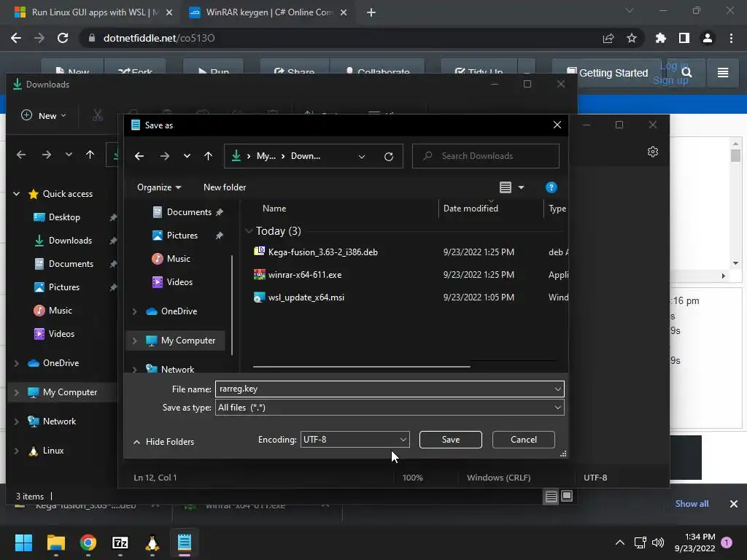Select Kega-fusion_3.63-2_i386.deb file
747x560 pixels.
322,252
